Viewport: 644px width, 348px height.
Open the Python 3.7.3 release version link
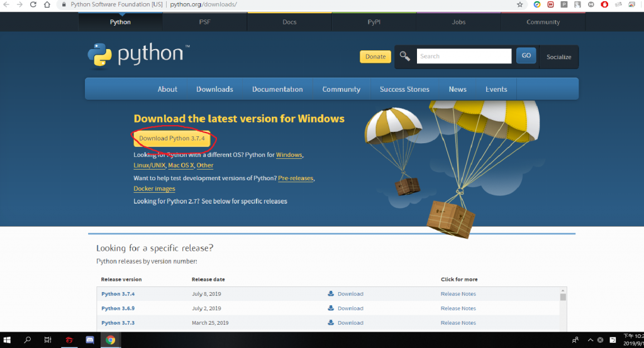coord(118,322)
